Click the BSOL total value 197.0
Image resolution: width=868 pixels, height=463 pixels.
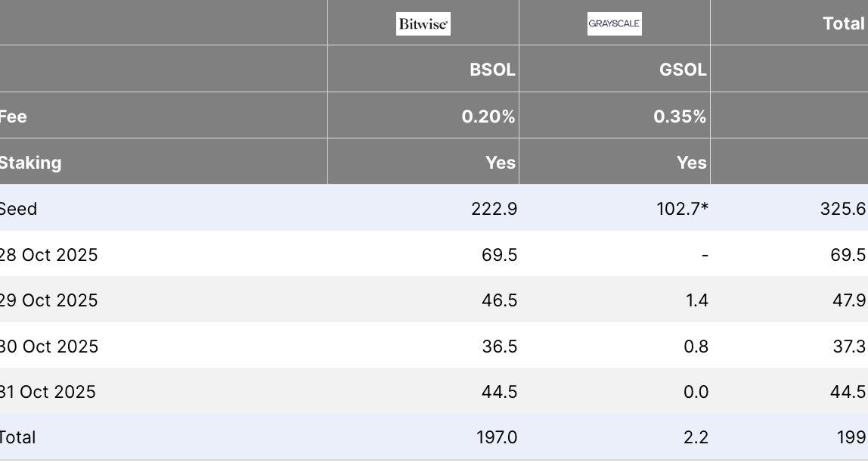click(x=496, y=437)
